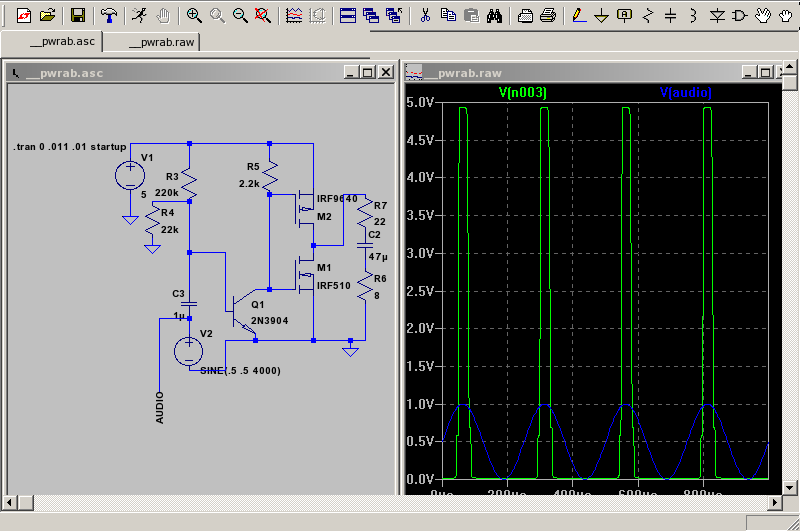The image size is (800, 531).
Task: Click the SINE(.5 .5 4000) source value
Action: [x=240, y=371]
